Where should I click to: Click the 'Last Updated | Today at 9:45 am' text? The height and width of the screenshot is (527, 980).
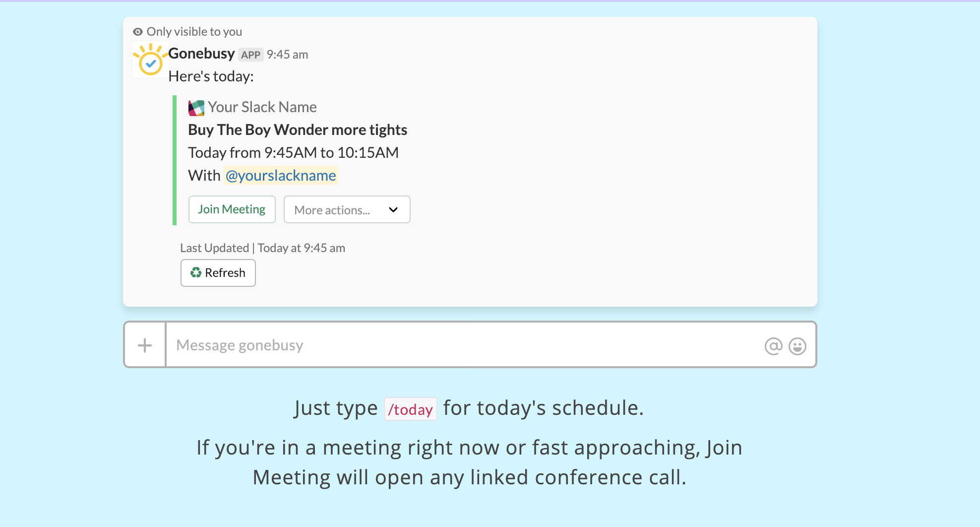pos(262,248)
